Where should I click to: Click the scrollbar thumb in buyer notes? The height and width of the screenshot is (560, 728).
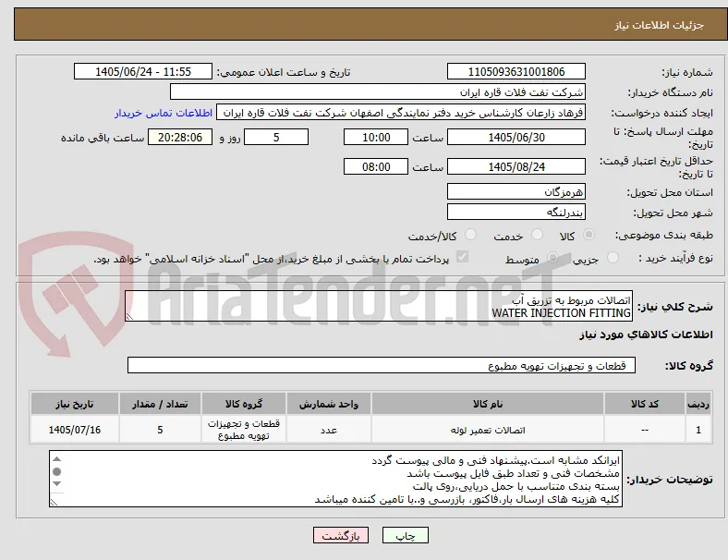(56, 472)
